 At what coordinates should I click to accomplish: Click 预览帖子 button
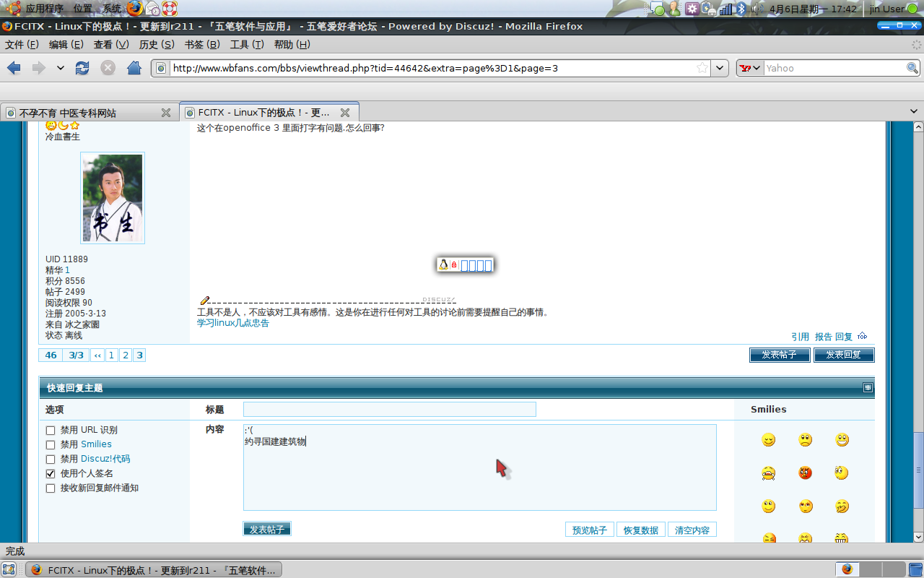[590, 530]
